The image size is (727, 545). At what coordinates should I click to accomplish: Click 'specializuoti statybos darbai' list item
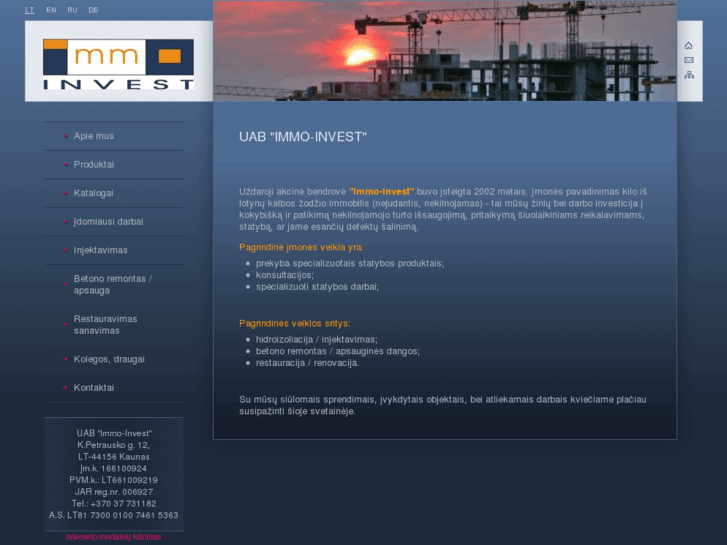click(317, 287)
